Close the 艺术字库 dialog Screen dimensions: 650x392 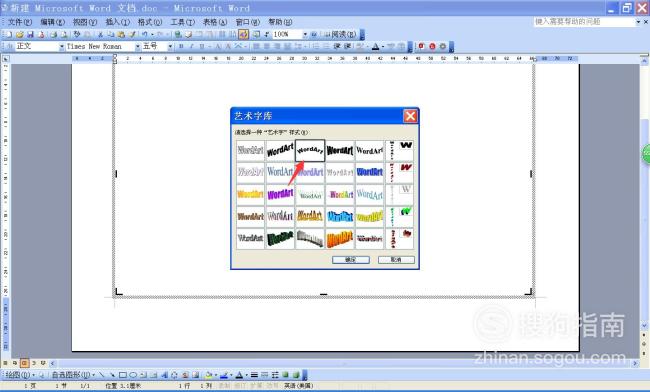[x=410, y=116]
